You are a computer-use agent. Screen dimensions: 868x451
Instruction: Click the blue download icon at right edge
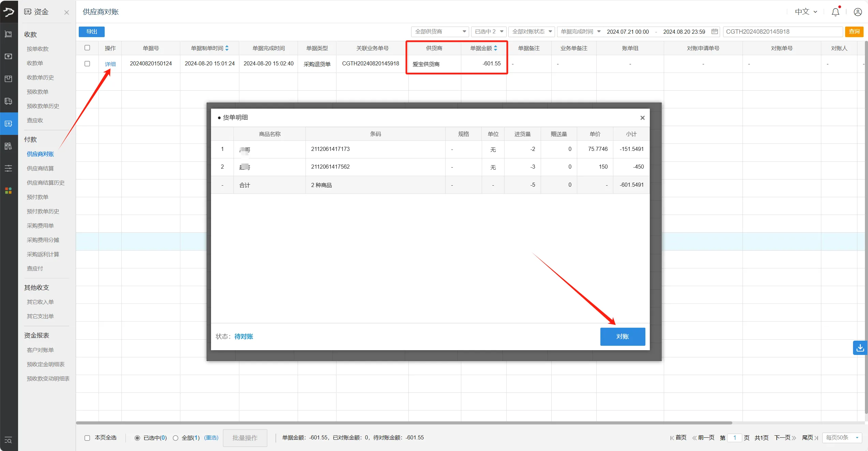860,348
